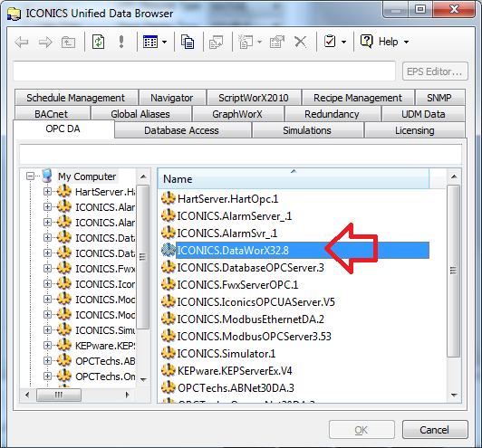The height and width of the screenshot is (448, 482).
Task: Expand the KEPware.KEP tree node
Action: pyautogui.click(x=47, y=345)
